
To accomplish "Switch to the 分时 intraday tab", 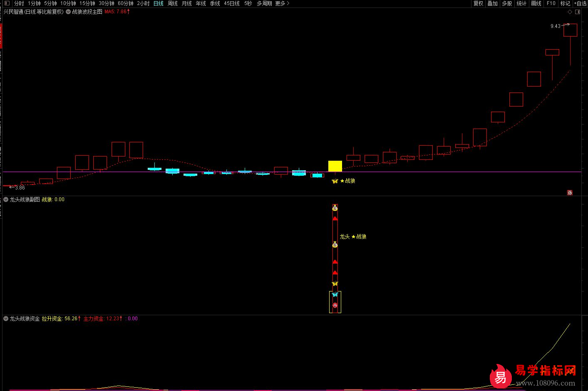I will (x=19, y=3).
